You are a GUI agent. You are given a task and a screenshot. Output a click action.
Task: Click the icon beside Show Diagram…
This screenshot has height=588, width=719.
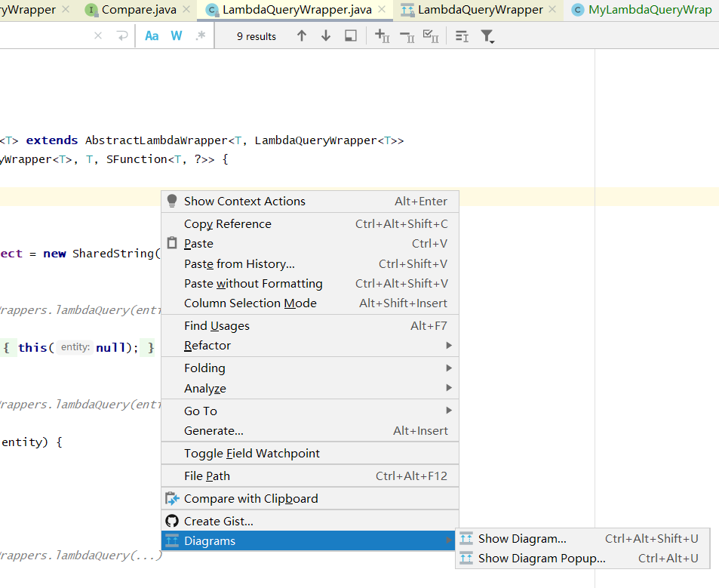click(x=466, y=538)
